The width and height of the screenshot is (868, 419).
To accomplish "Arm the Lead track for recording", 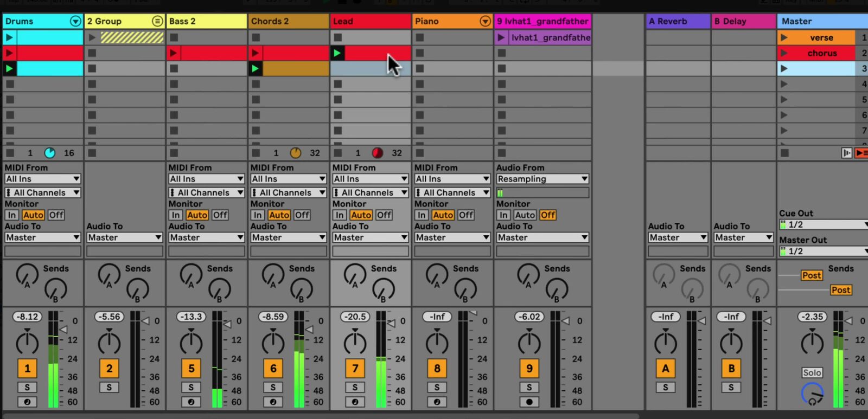I will (355, 402).
